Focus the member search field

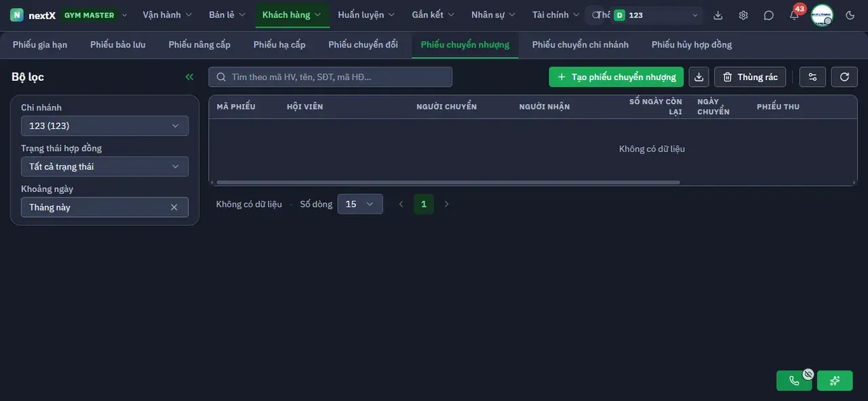(x=330, y=77)
